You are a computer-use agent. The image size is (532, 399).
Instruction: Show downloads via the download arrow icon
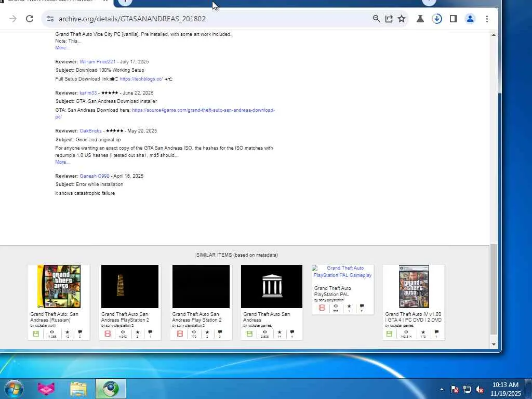click(437, 19)
